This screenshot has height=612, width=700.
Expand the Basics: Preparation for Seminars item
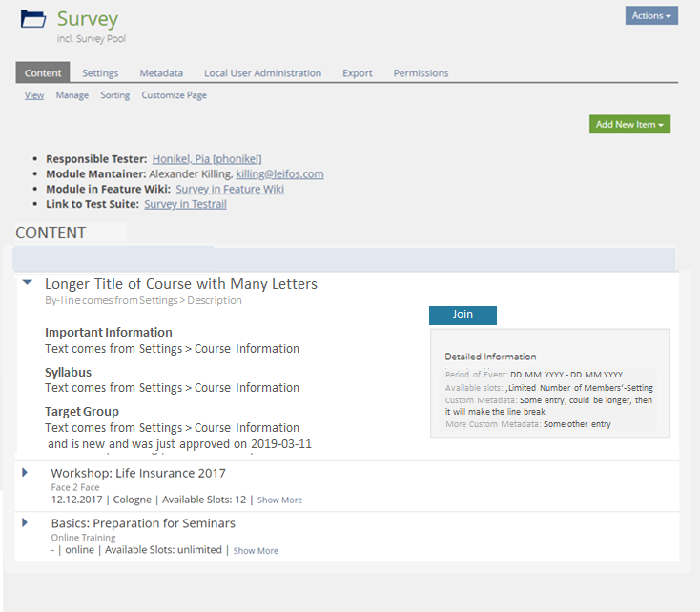click(26, 522)
